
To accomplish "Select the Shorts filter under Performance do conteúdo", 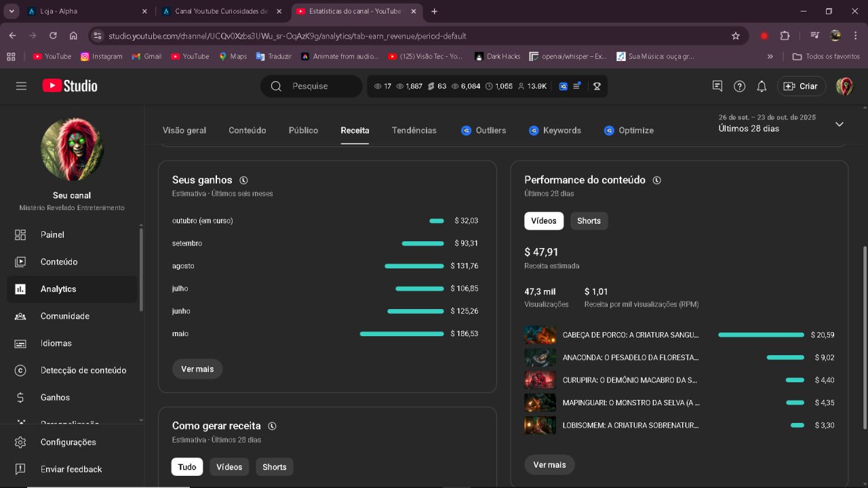I will pos(589,221).
